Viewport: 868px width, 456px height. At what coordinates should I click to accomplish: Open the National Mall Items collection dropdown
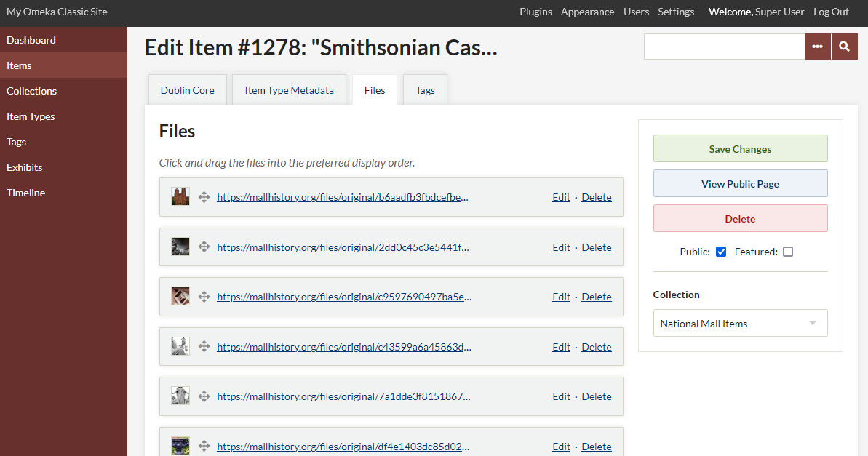[740, 322]
